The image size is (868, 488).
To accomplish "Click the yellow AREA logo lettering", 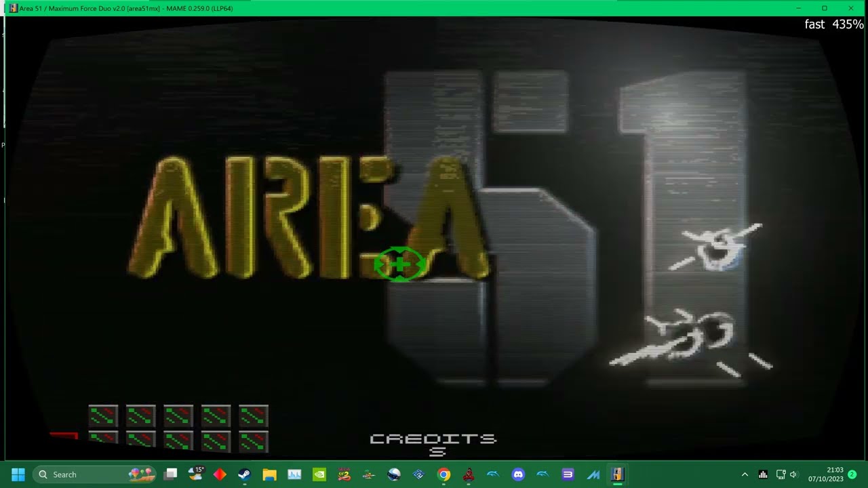I will [x=309, y=217].
